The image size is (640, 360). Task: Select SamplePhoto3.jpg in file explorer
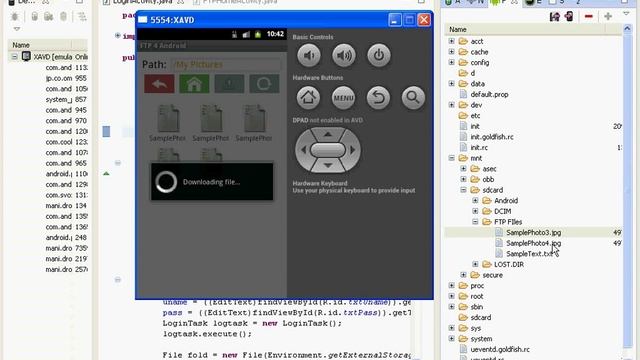(533, 232)
